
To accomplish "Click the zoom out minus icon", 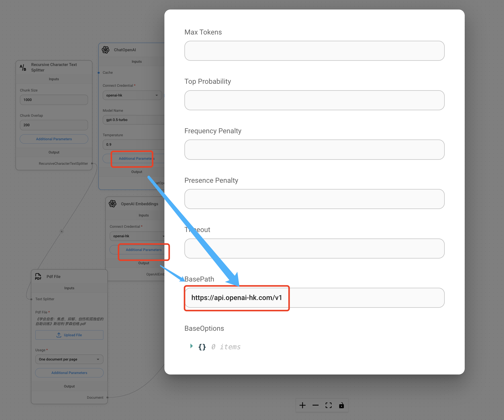I will click(x=315, y=405).
